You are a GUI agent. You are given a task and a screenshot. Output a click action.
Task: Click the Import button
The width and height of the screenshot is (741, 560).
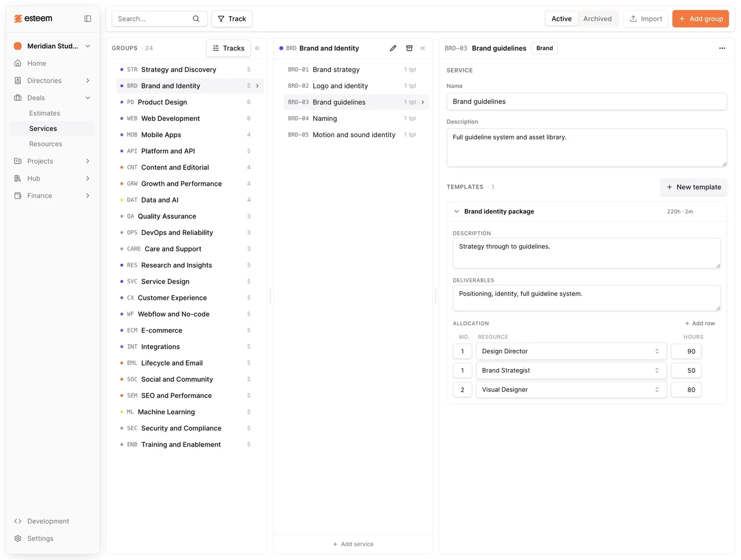[x=645, y=19]
